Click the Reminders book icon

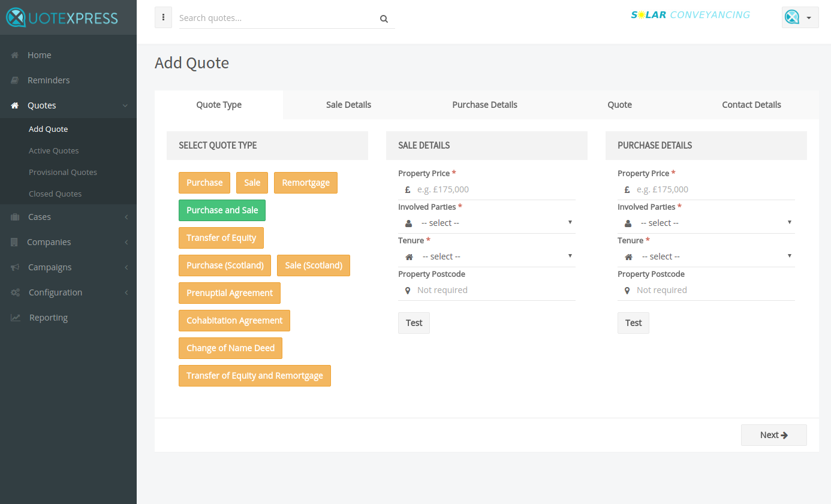pyautogui.click(x=15, y=80)
